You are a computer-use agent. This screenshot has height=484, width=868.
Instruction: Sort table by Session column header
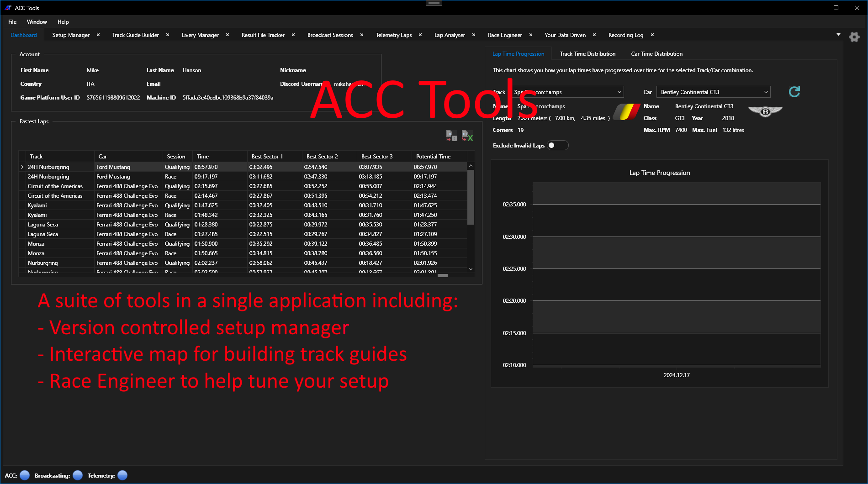pyautogui.click(x=177, y=156)
